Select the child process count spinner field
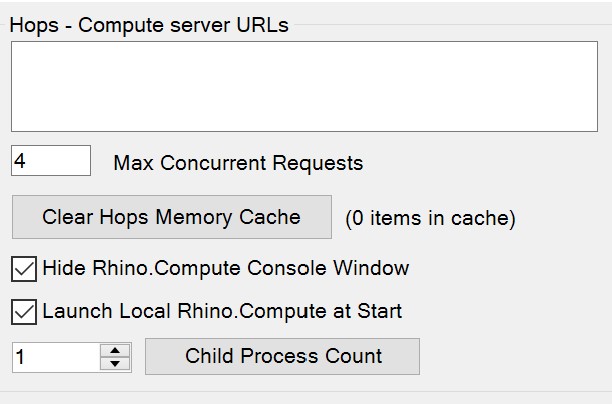Viewport: 612px width, 404px height. (x=56, y=357)
